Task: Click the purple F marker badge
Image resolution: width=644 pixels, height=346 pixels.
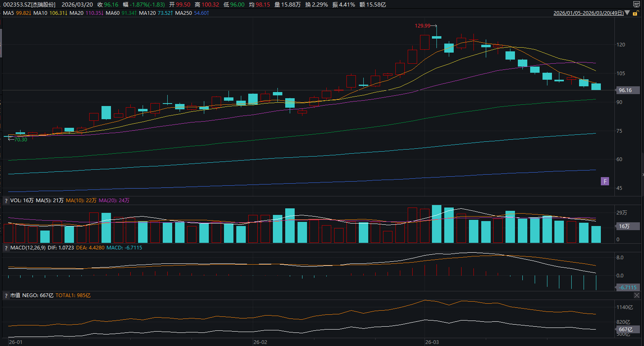Action: (x=605, y=181)
